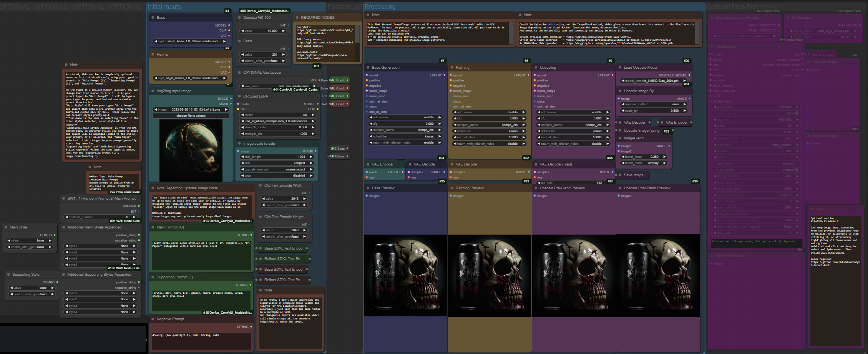Collapse the Upscaling sampler node
The width and height of the screenshot is (868, 354).
(536, 68)
